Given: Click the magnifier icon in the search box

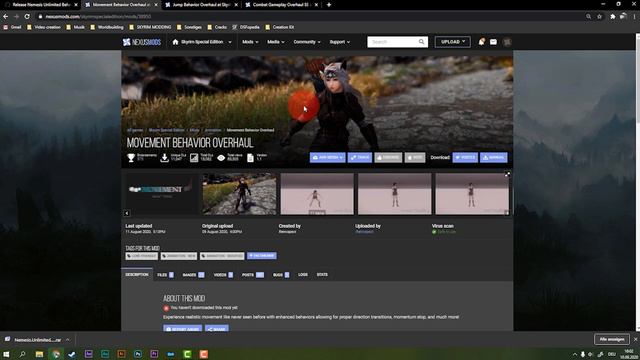Looking at the screenshot, I should click(422, 42).
